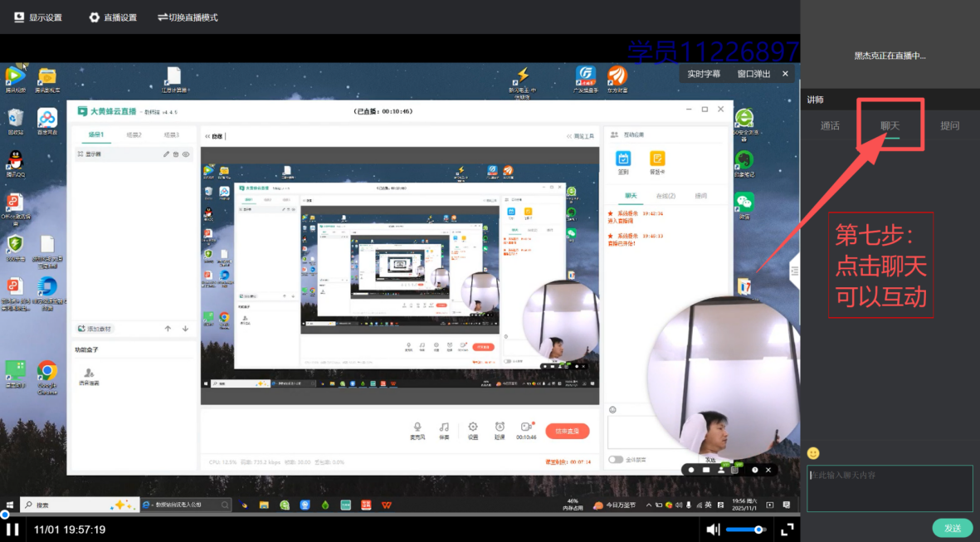This screenshot has width=980, height=542.
Task: Click the green 发送 send button
Action: (952, 528)
